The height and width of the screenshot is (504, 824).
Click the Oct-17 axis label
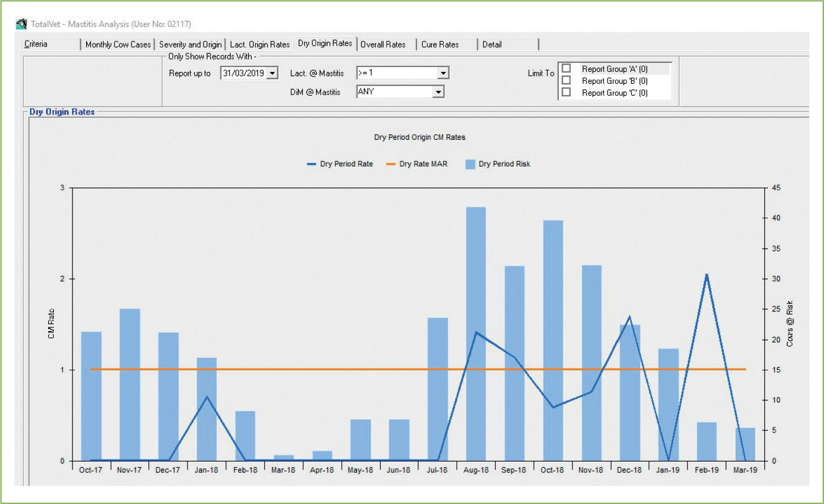91,470
